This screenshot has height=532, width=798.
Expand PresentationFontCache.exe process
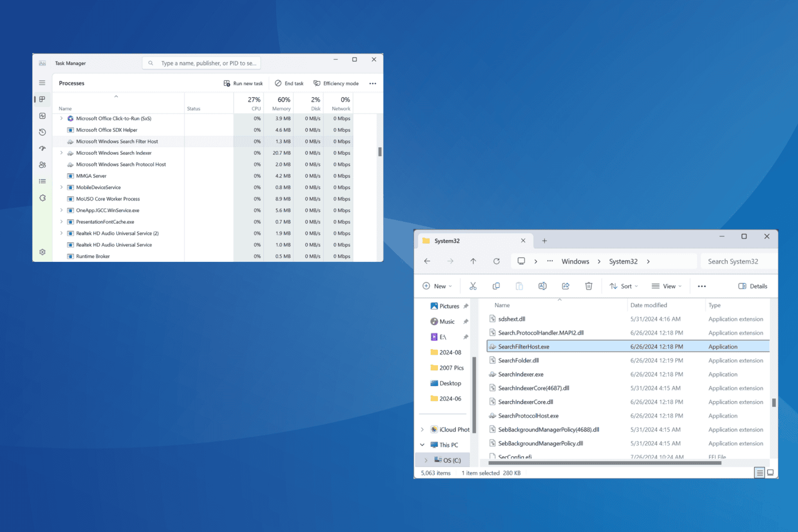(61, 222)
